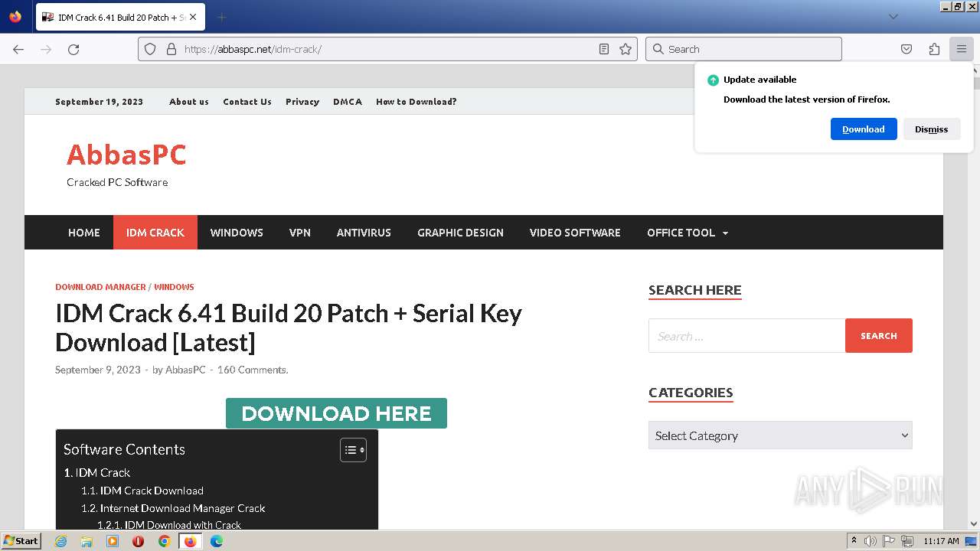The height and width of the screenshot is (551, 980).
Task: Open the WINDOWS category menu
Action: [x=237, y=233]
